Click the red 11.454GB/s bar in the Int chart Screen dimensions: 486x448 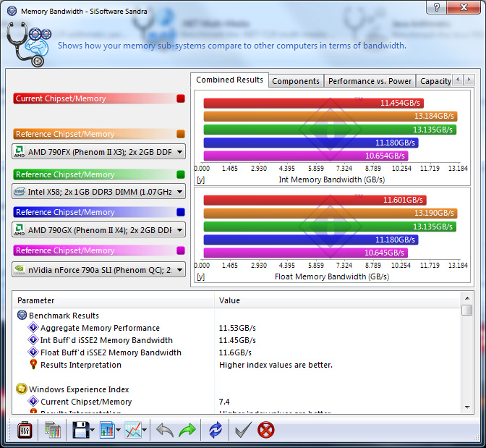pyautogui.click(x=313, y=103)
